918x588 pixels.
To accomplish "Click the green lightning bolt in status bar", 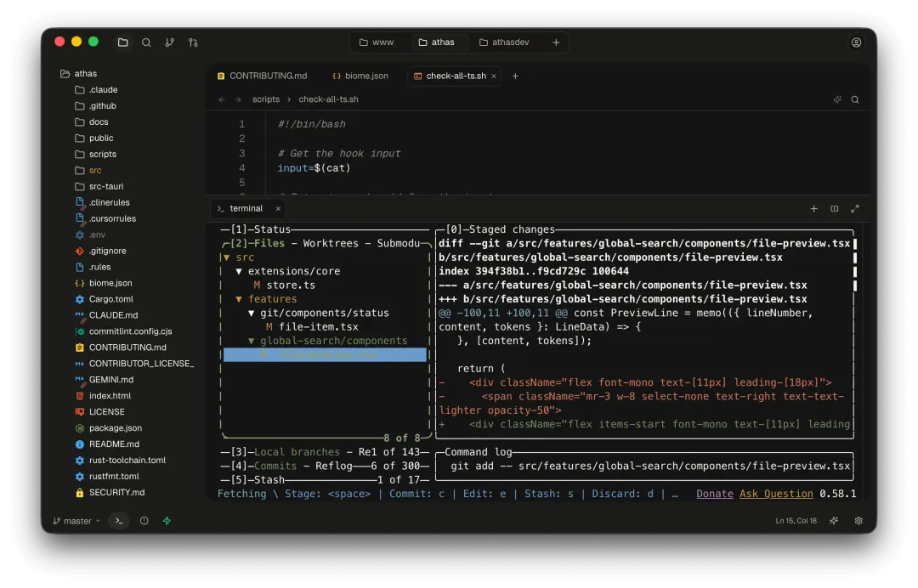I will click(x=167, y=521).
